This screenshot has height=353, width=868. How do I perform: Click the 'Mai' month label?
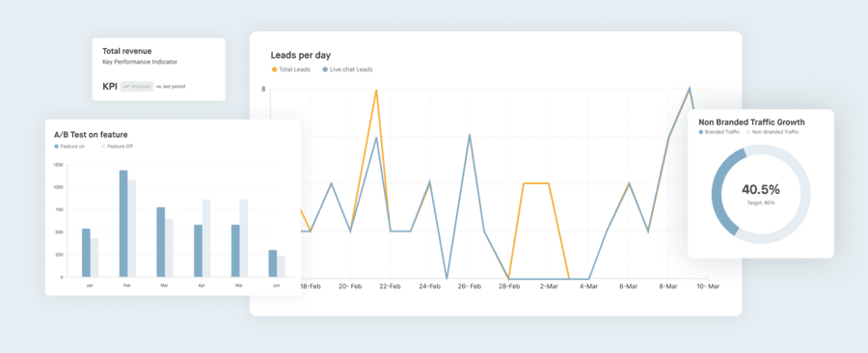tap(239, 285)
